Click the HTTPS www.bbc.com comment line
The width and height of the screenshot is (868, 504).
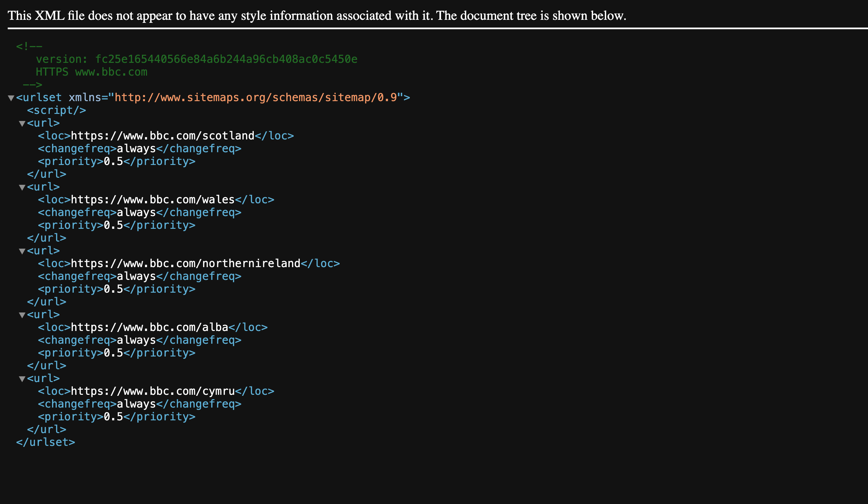(91, 72)
